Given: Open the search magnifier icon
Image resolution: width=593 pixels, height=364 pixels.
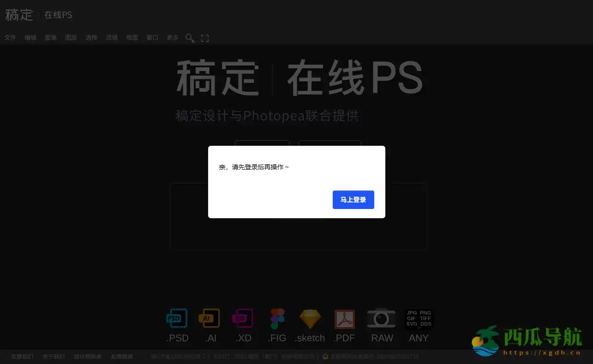Looking at the screenshot, I should (190, 38).
